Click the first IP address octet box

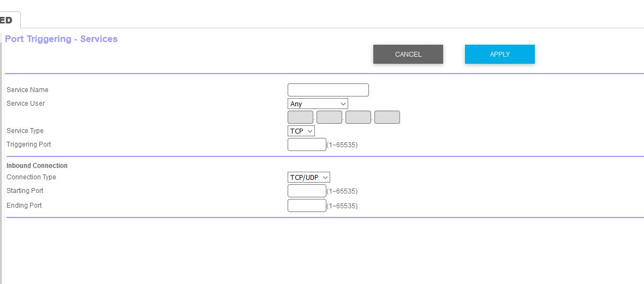click(300, 117)
